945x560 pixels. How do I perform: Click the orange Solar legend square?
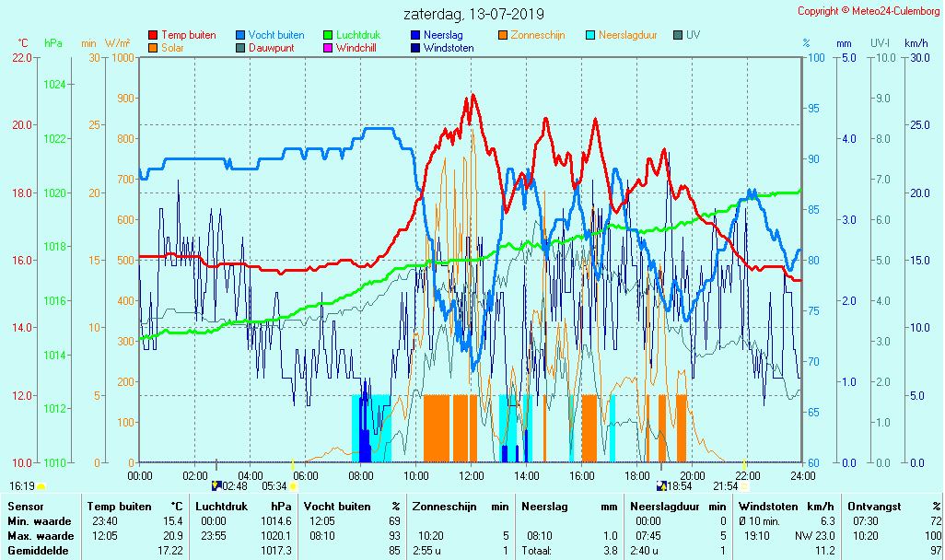pos(153,48)
